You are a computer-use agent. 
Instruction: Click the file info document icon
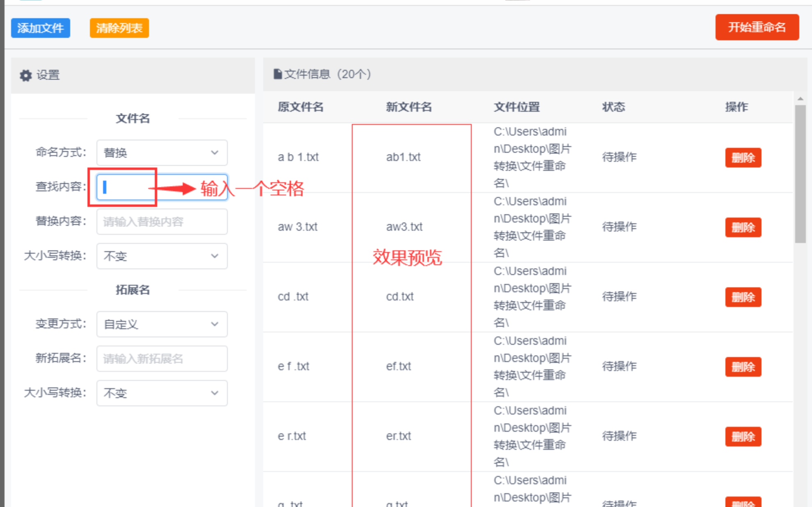[x=278, y=74]
